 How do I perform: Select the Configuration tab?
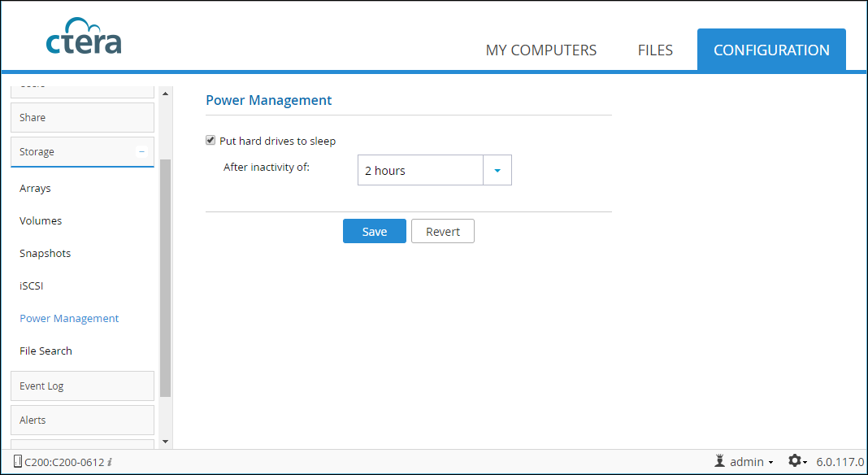coord(771,50)
